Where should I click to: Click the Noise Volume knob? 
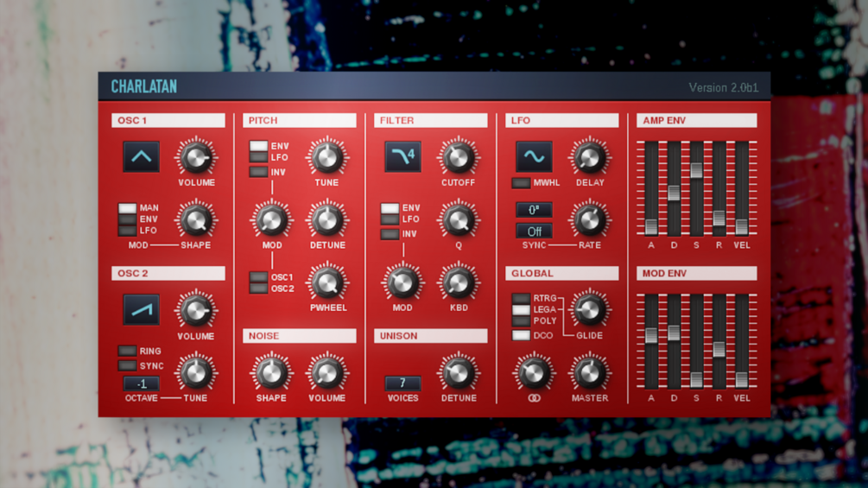click(327, 373)
